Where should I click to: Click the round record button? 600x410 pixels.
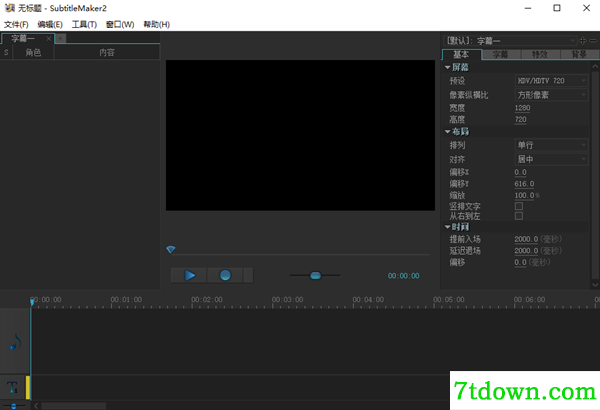tap(225, 275)
